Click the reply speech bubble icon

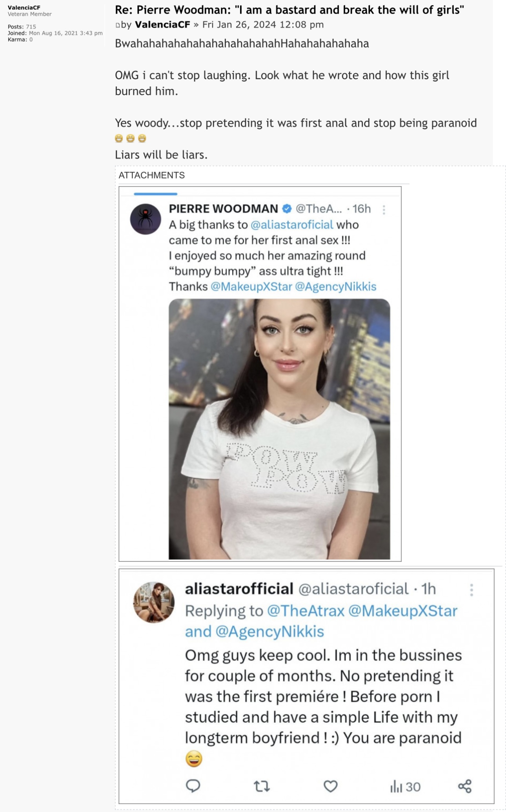193,786
